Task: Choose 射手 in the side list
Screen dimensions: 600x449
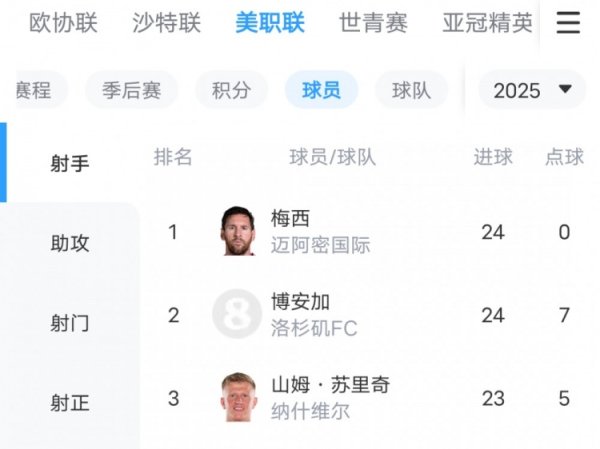Action: tap(70, 163)
